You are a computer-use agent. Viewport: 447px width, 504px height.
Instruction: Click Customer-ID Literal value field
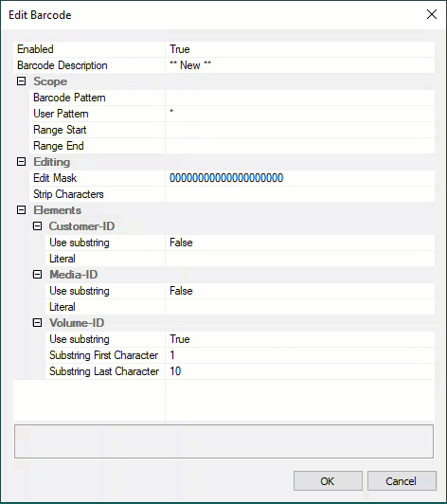point(300,259)
